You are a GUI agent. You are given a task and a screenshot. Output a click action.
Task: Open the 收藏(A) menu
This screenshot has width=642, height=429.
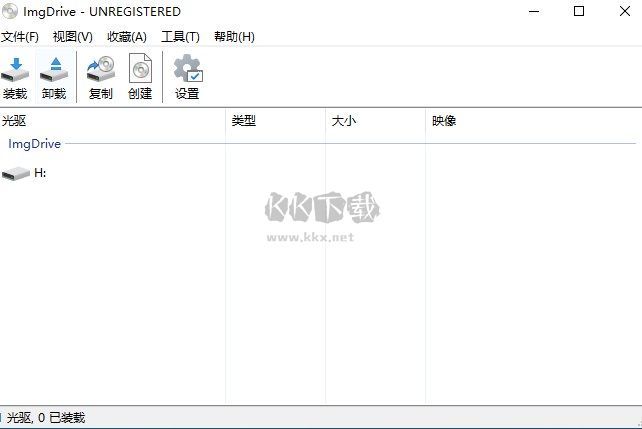click(x=127, y=37)
